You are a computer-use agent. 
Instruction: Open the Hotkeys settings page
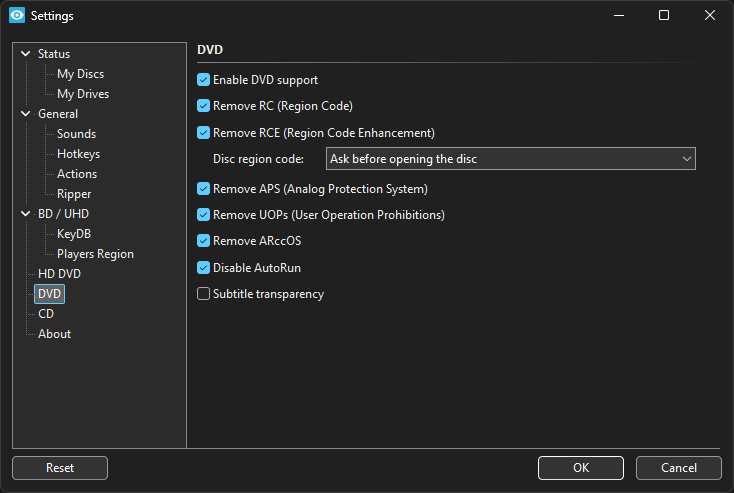[x=78, y=154]
